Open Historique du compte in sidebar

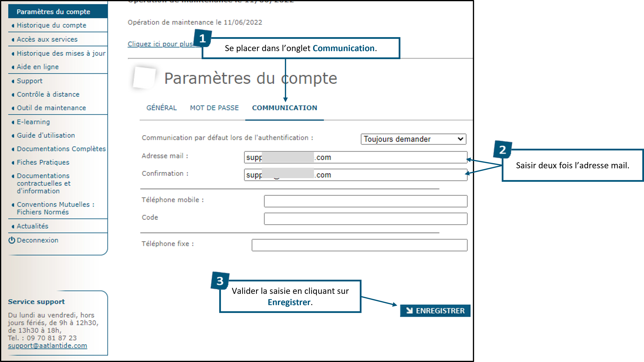pos(52,25)
